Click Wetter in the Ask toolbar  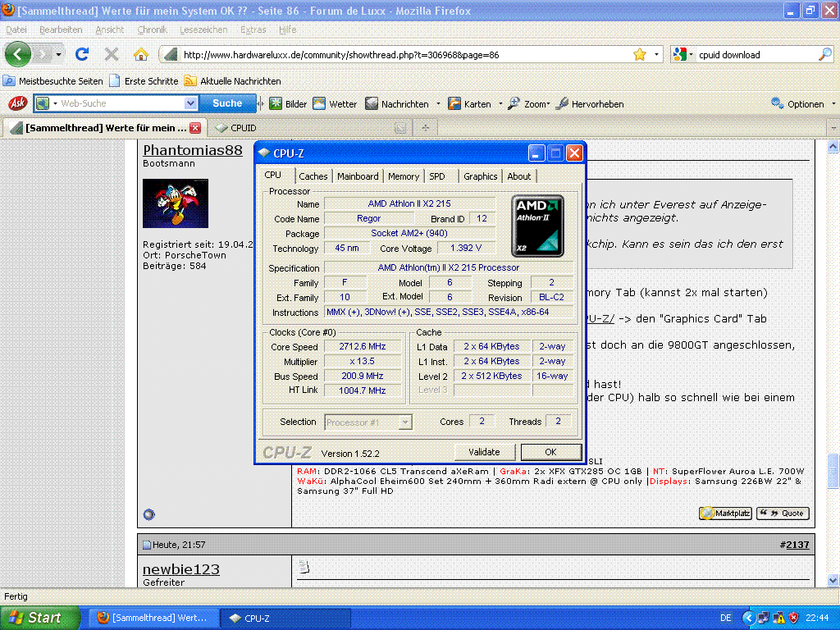coord(335,104)
